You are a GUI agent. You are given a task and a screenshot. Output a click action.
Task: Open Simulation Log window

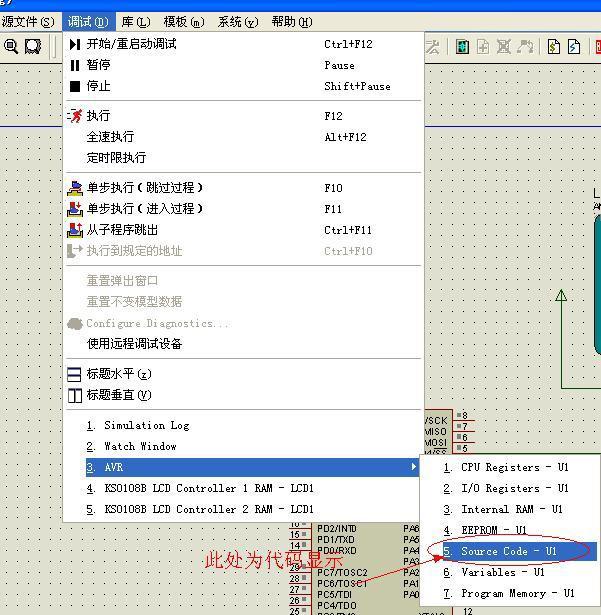click(146, 425)
